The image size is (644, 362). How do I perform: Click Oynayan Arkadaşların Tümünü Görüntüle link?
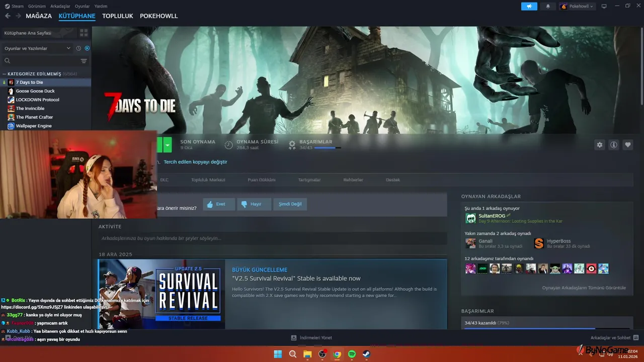pos(584,288)
